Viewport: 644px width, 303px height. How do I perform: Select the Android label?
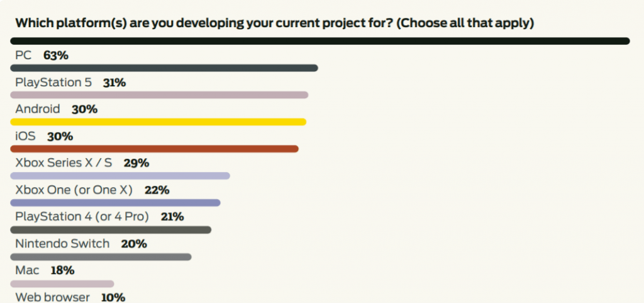tap(38, 110)
